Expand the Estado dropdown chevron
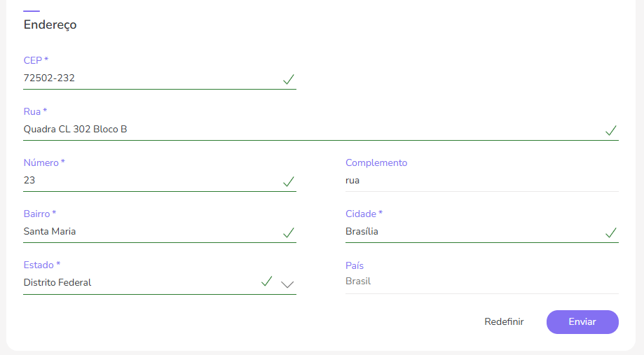This screenshot has width=644, height=355. pos(287,284)
